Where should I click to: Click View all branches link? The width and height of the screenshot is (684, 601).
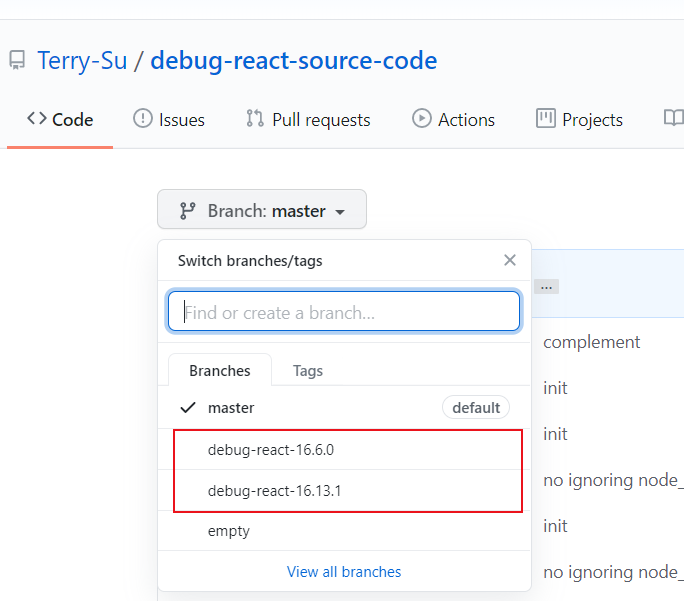pos(344,572)
